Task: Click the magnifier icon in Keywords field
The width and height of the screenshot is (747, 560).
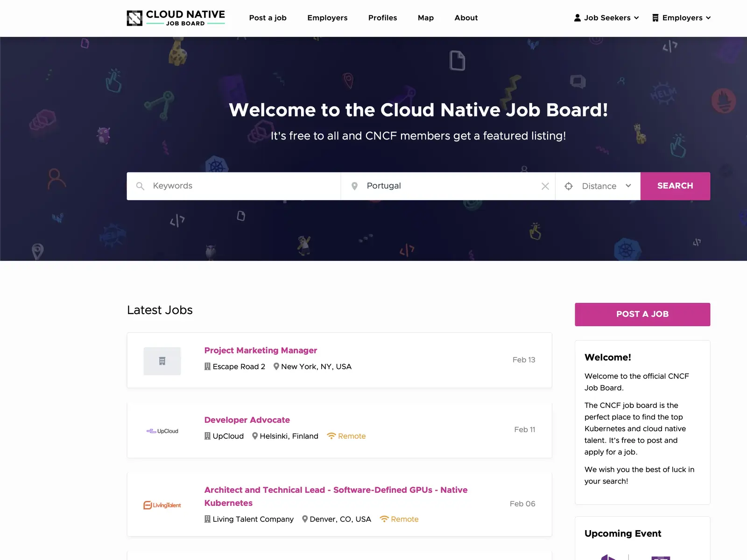Action: 140,186
